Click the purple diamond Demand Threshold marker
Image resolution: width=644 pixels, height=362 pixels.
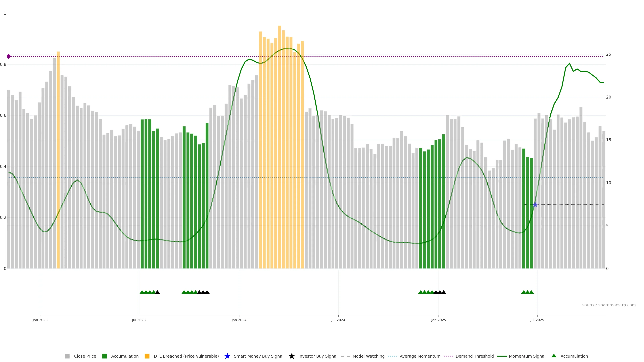coord(9,56)
